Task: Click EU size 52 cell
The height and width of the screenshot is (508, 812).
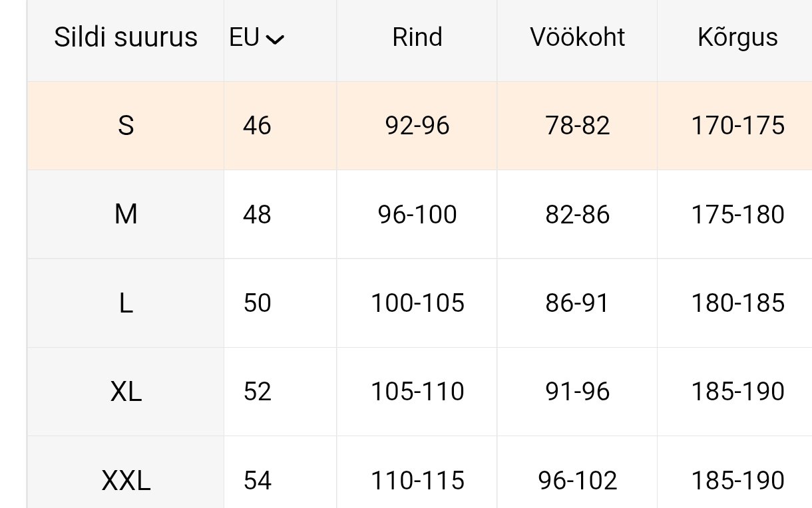Action: pyautogui.click(x=257, y=392)
